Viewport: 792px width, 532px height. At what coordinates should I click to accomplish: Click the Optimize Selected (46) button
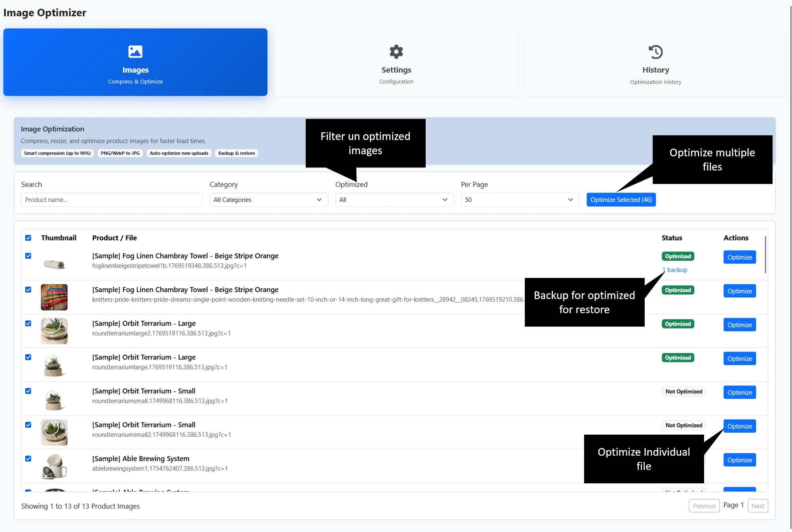[x=621, y=199]
